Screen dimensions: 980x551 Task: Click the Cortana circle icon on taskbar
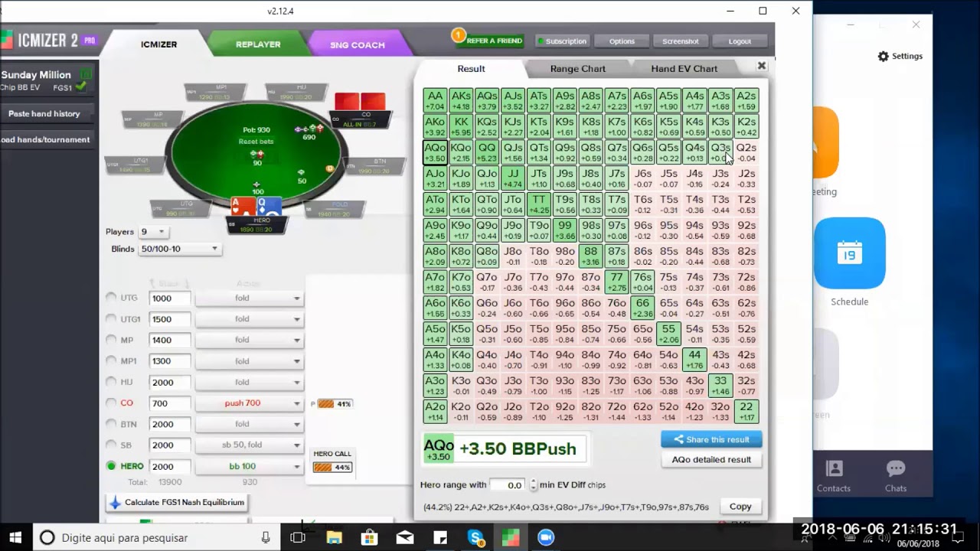click(x=47, y=537)
